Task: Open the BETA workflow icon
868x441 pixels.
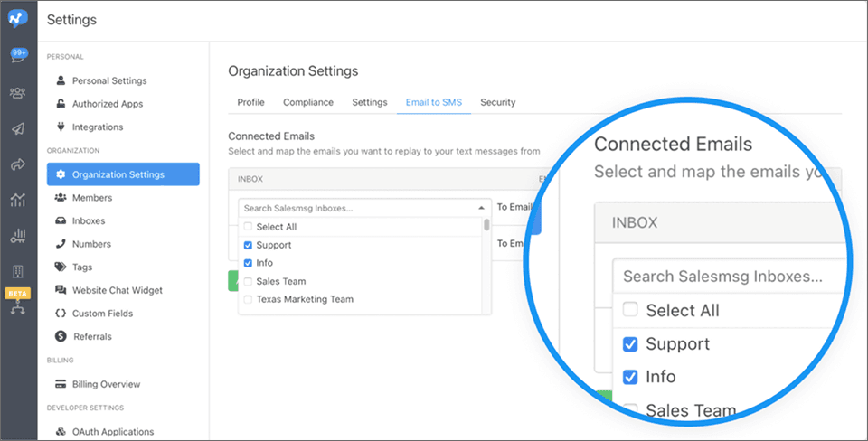Action: [18, 307]
